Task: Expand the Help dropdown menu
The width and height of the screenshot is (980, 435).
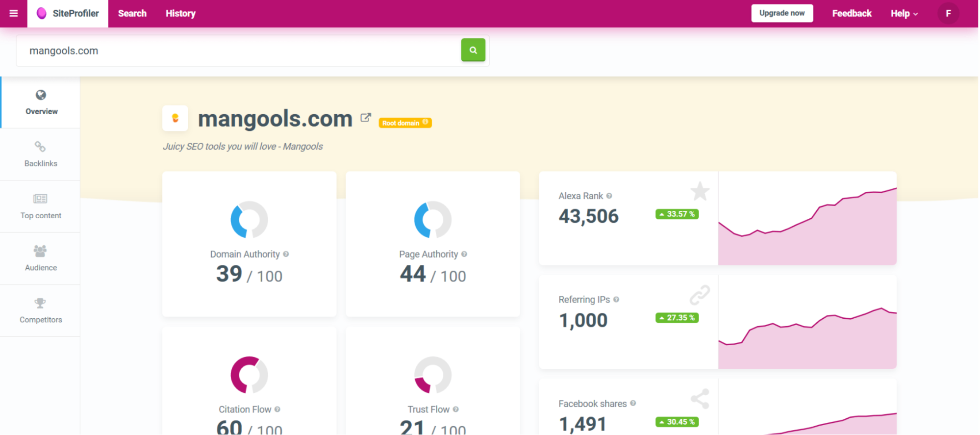Action: [904, 14]
